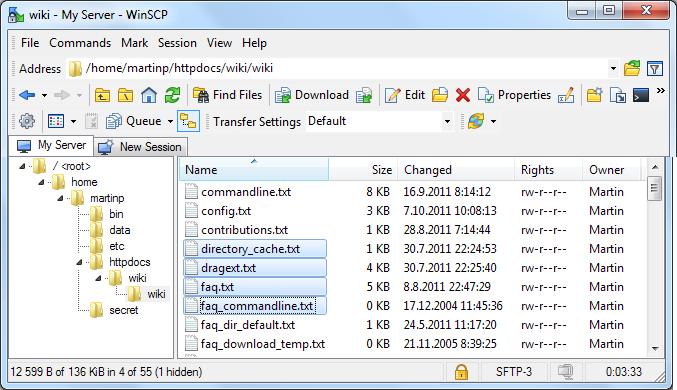The height and width of the screenshot is (390, 677).
Task: Open the Commands menu
Action: [x=80, y=43]
